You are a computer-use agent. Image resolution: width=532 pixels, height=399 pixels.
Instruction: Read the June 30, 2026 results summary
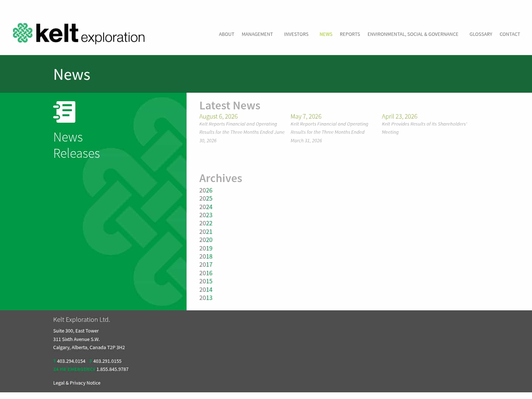[x=242, y=132]
